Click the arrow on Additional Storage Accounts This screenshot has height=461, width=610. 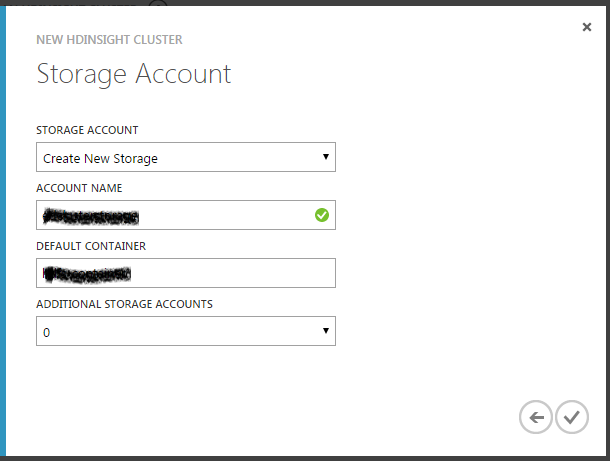(325, 331)
